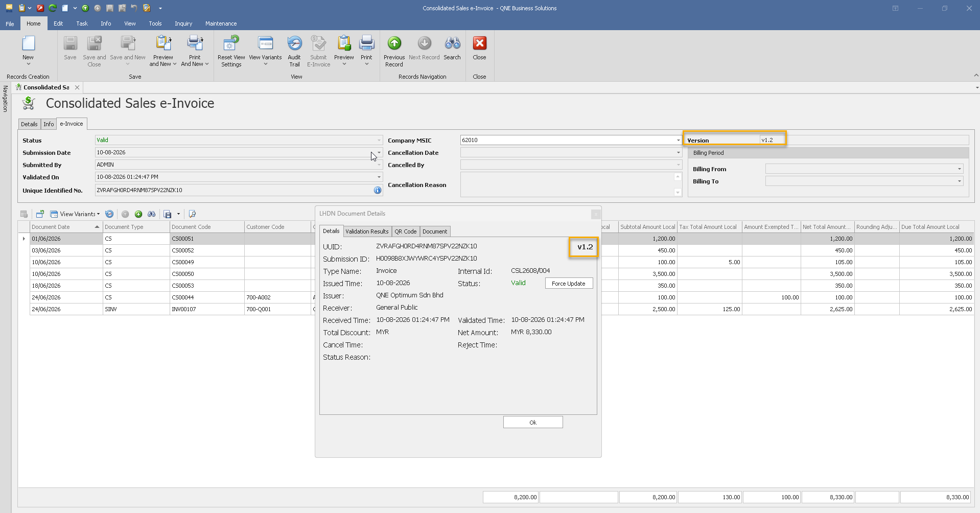Image resolution: width=980 pixels, height=513 pixels.
Task: Open the Billing To date dropdown
Action: pos(959,181)
